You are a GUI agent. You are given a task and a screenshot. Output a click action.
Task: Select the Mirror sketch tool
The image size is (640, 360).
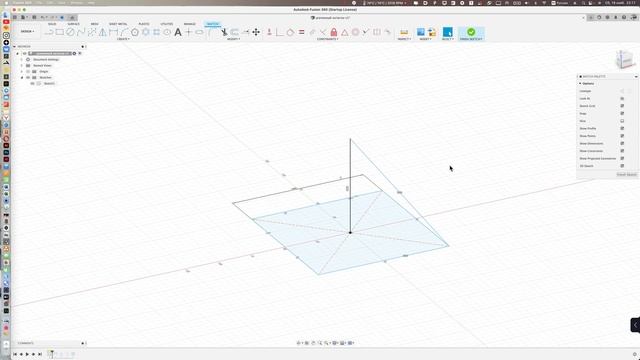102,32
